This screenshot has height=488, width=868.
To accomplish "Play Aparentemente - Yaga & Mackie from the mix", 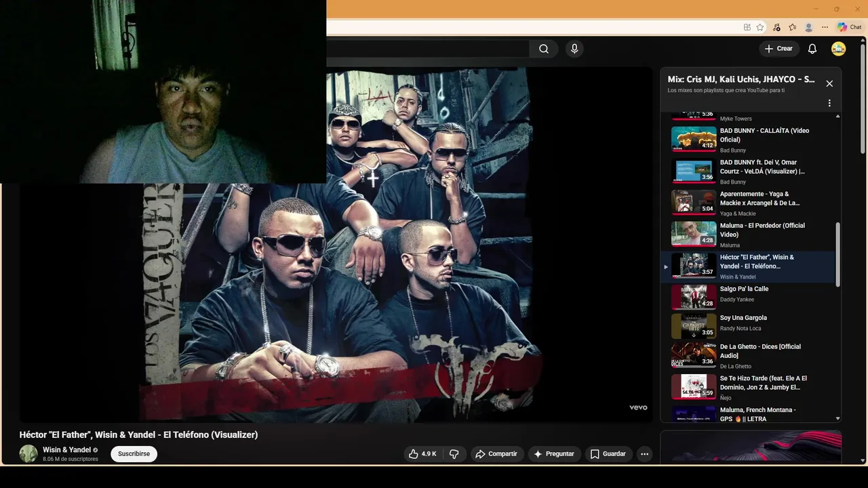I will (x=748, y=203).
